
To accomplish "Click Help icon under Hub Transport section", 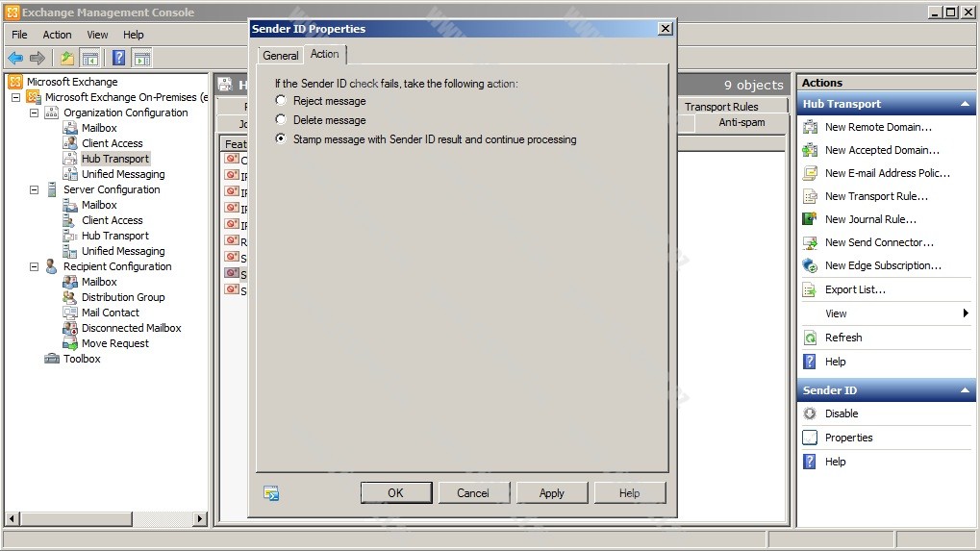I will 810,362.
